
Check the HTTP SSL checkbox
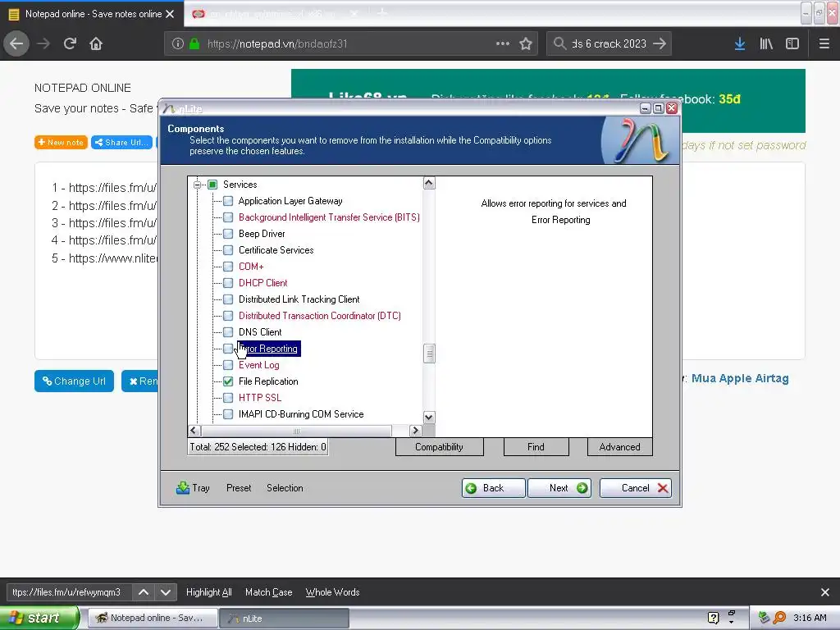(228, 398)
